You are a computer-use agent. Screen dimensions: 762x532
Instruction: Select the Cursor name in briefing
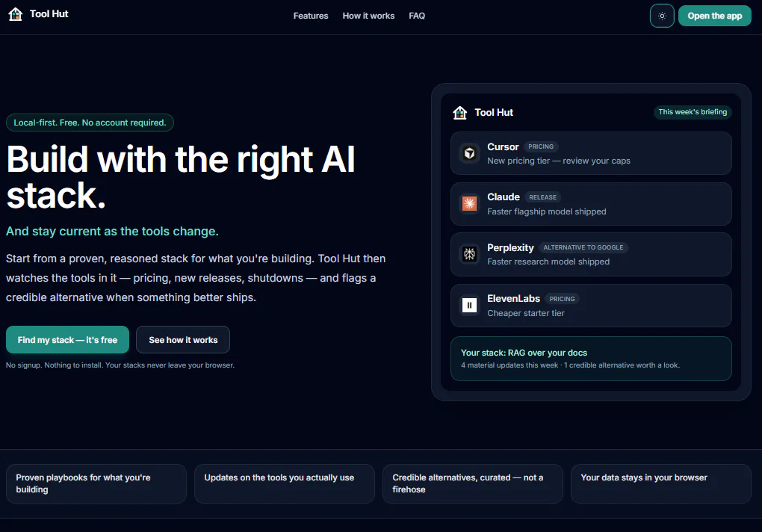click(x=503, y=146)
